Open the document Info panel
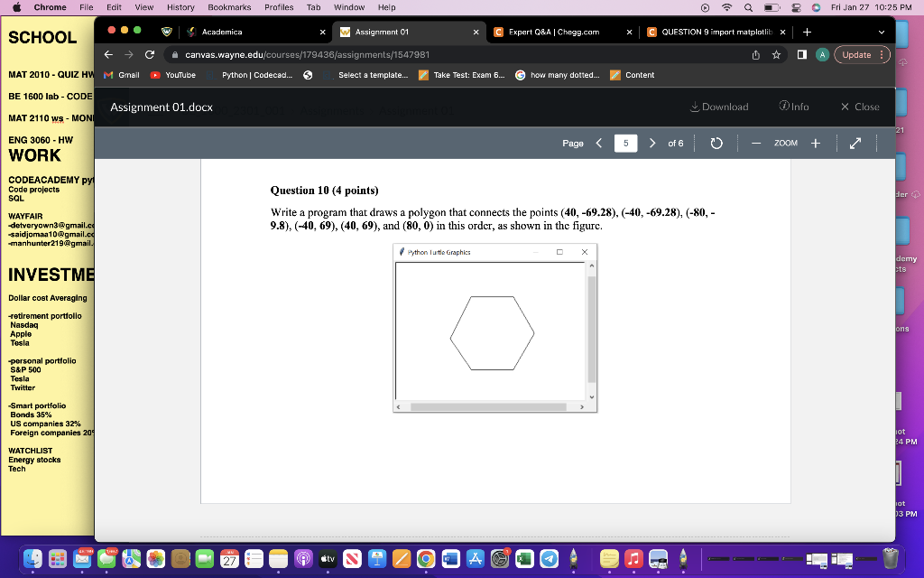Screen dimensions: 924x578 pos(793,106)
